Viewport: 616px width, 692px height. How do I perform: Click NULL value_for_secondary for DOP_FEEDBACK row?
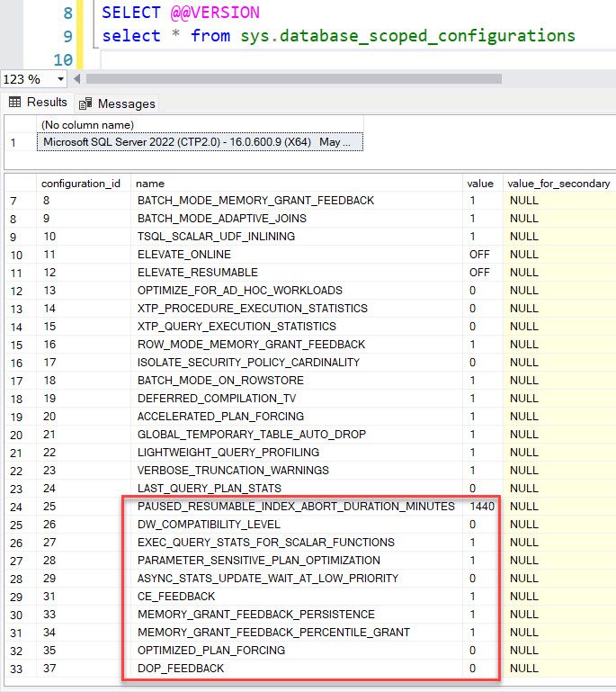pos(559,669)
